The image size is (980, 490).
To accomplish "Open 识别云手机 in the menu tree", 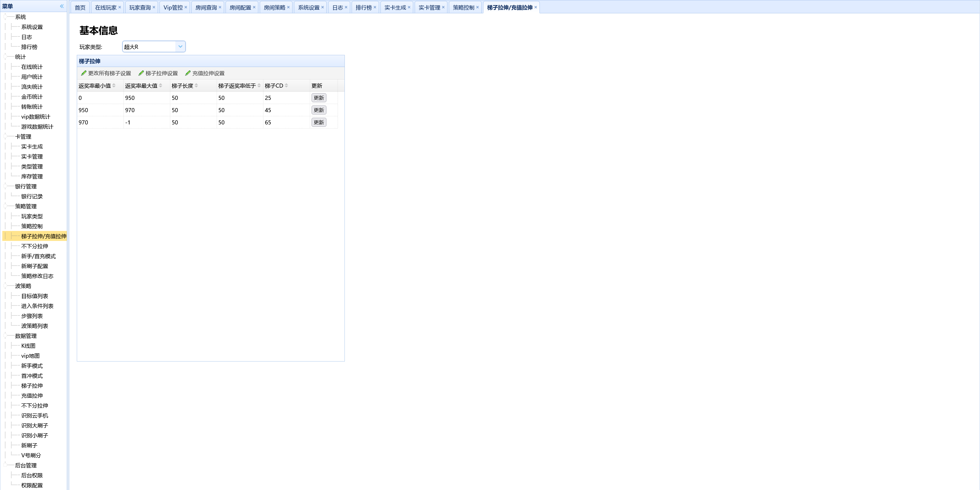I will (35, 415).
